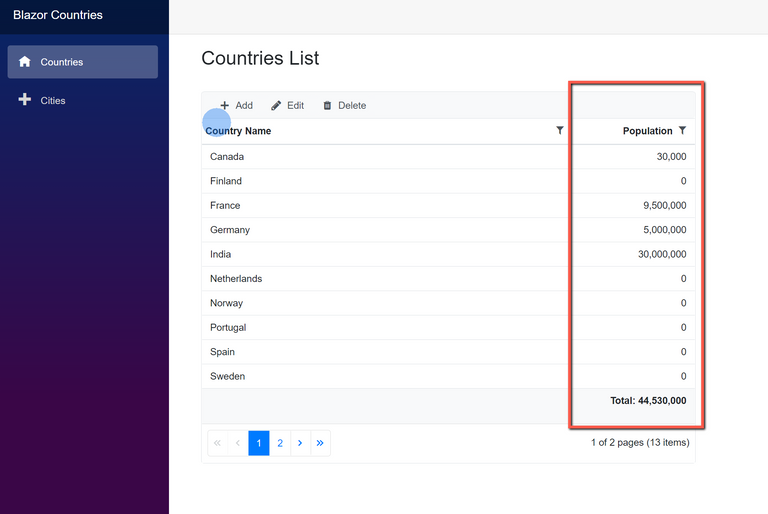Open the Country Name column filter
This screenshot has height=514, width=768.
[559, 130]
